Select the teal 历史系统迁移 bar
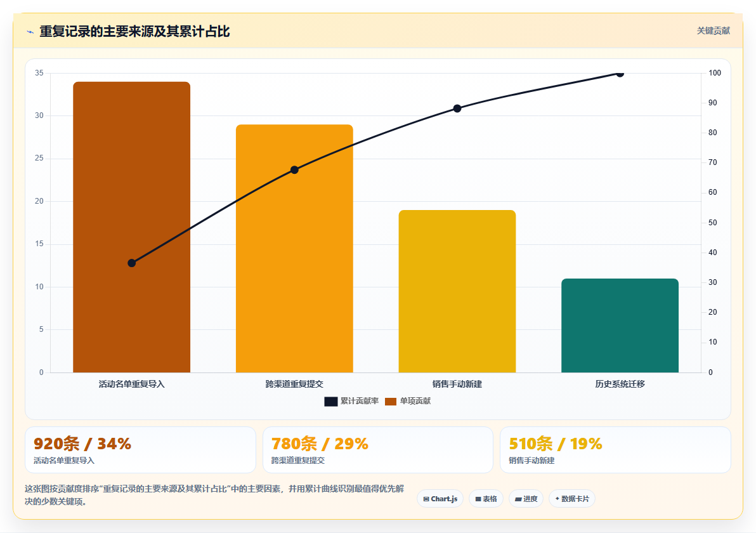 coord(620,326)
